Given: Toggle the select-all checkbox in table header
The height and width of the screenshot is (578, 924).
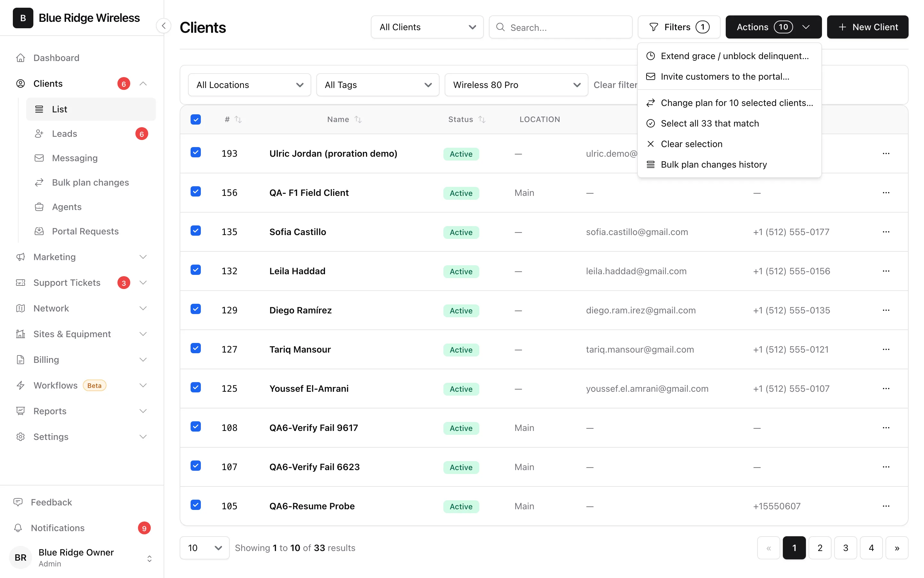Looking at the screenshot, I should (x=195, y=119).
